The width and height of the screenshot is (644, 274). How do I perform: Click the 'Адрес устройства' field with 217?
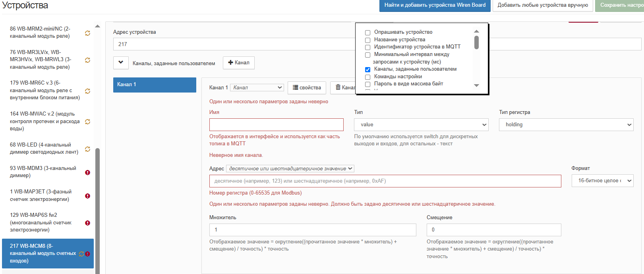click(234, 44)
